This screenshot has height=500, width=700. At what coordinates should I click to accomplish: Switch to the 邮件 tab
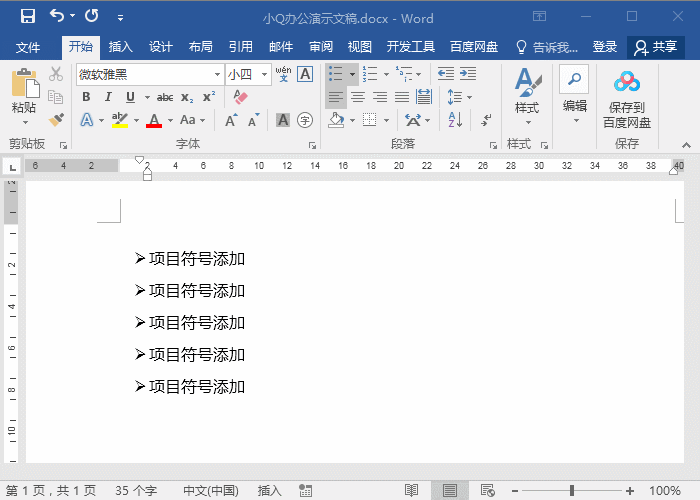tap(281, 46)
